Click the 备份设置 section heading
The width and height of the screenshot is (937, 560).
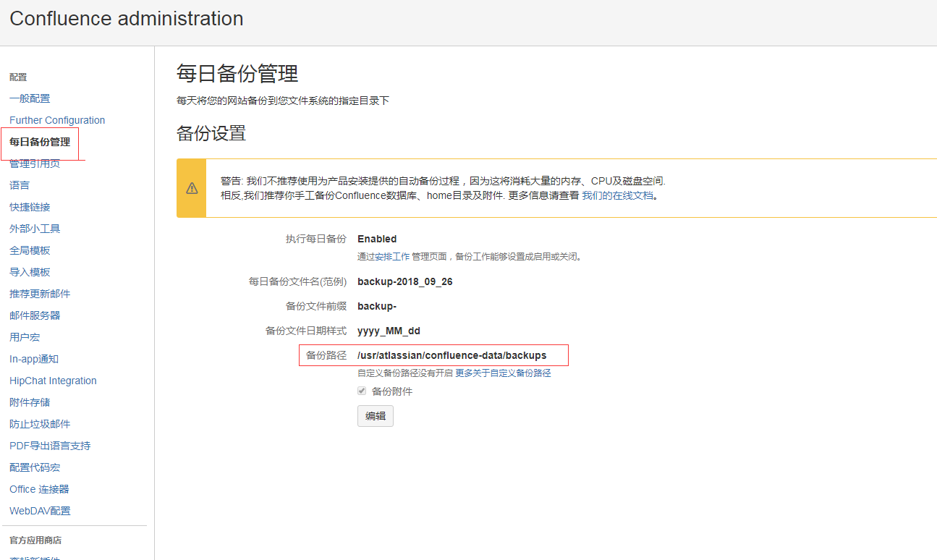coord(211,133)
